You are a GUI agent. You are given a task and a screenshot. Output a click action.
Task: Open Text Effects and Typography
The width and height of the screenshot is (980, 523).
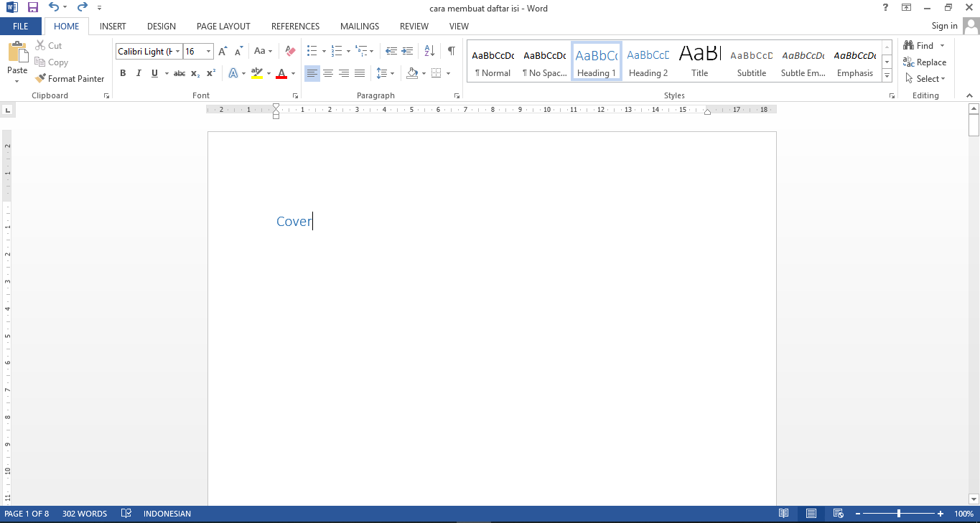pyautogui.click(x=233, y=73)
